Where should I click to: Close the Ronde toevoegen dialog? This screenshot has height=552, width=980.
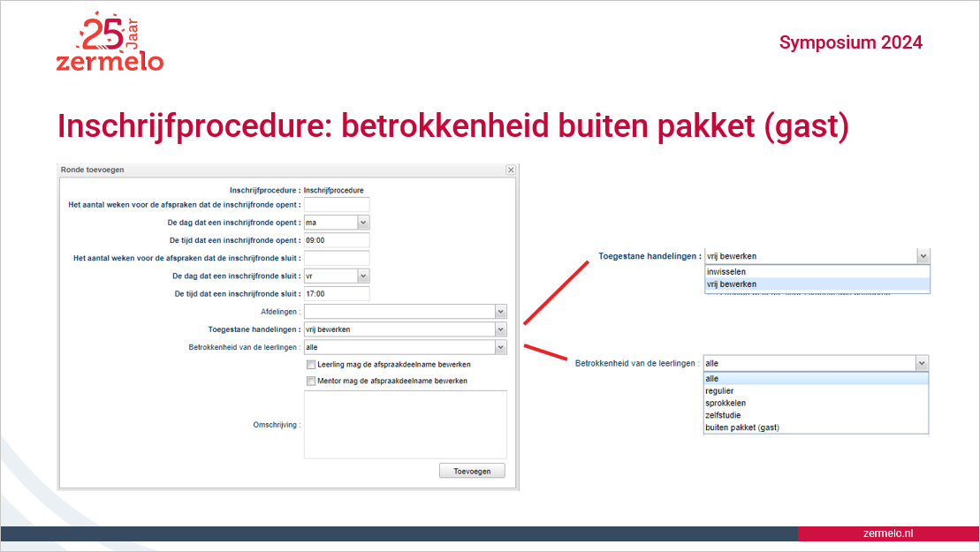511,170
